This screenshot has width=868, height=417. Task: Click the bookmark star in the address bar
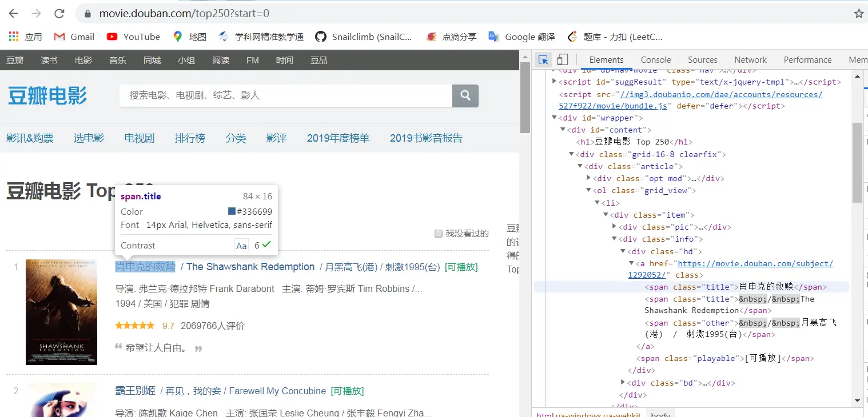tap(859, 13)
